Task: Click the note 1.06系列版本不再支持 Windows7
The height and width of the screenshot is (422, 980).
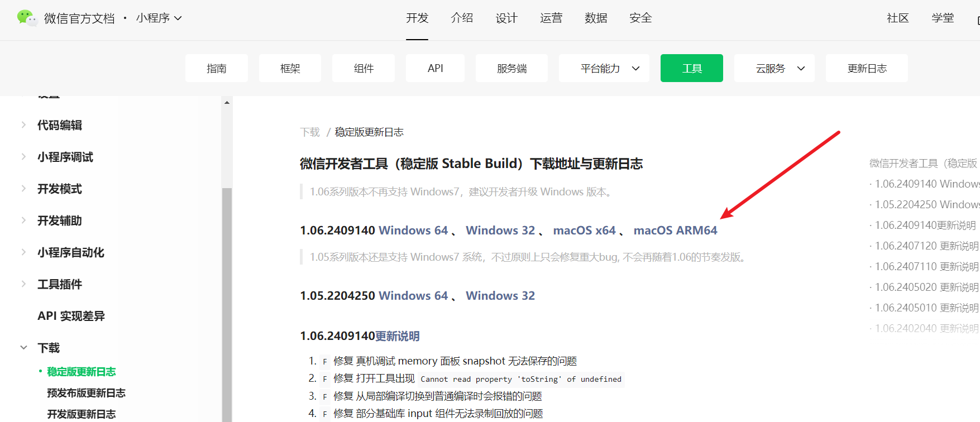Action: pyautogui.click(x=462, y=192)
